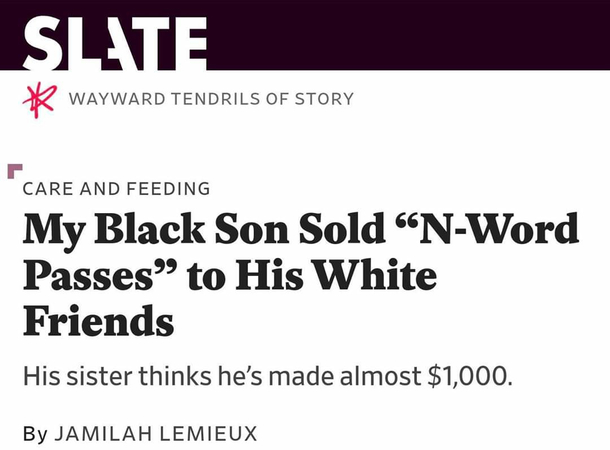
Task: Click the article headline about N-Word Passes
Action: 300,275
